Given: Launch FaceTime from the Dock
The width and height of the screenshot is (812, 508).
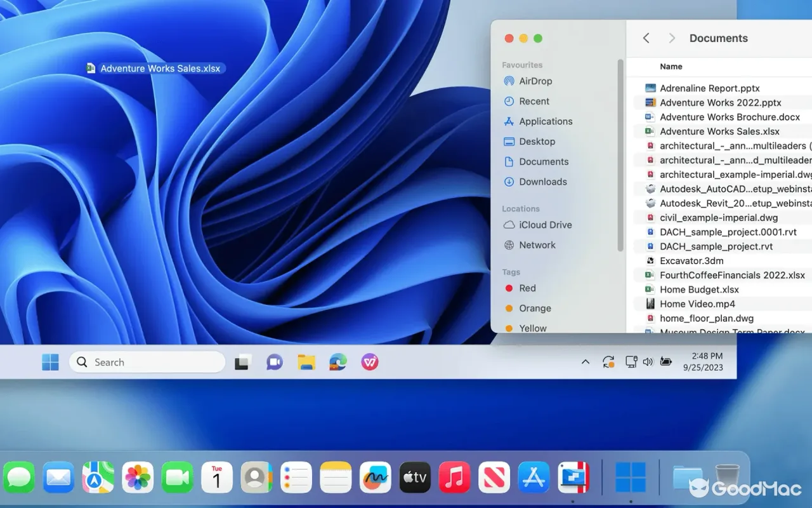Looking at the screenshot, I should 177,478.
